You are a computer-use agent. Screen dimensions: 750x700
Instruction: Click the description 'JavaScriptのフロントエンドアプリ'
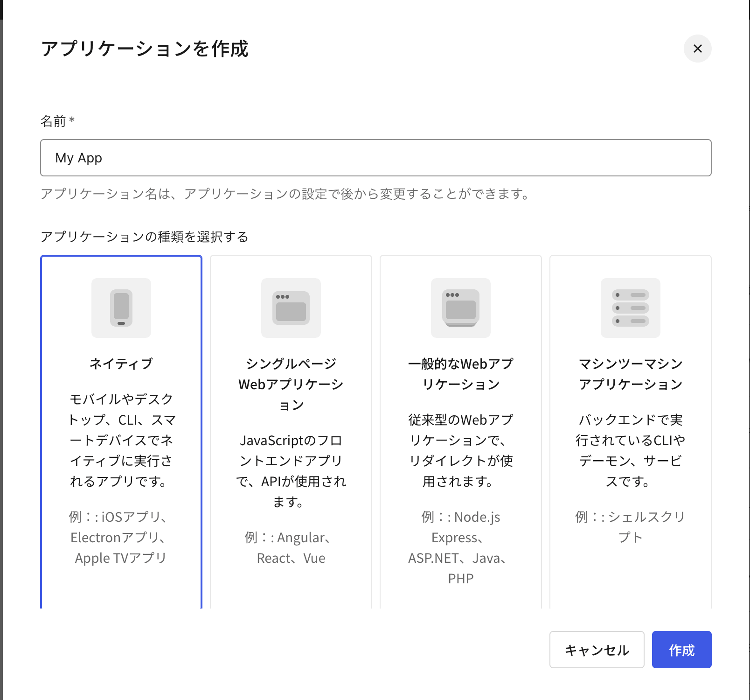coord(291,471)
